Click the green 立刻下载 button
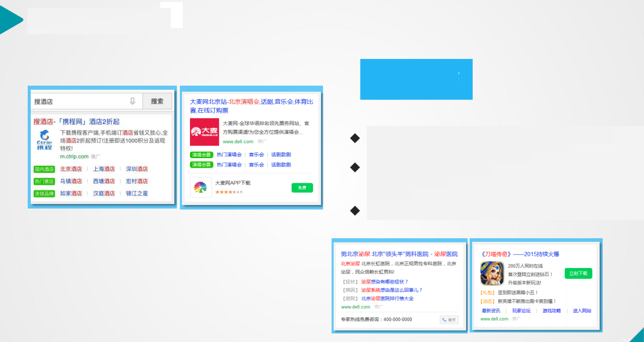 tap(578, 273)
